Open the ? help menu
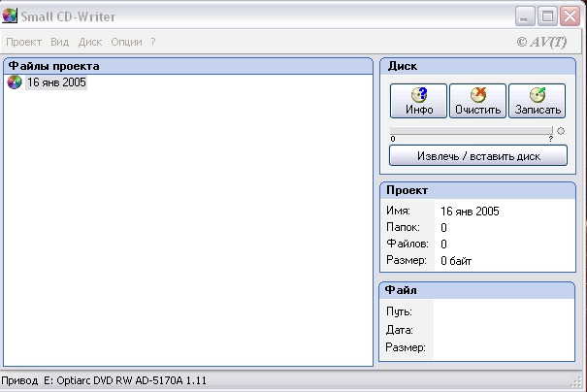Image resolution: width=587 pixels, height=392 pixels. (x=153, y=42)
